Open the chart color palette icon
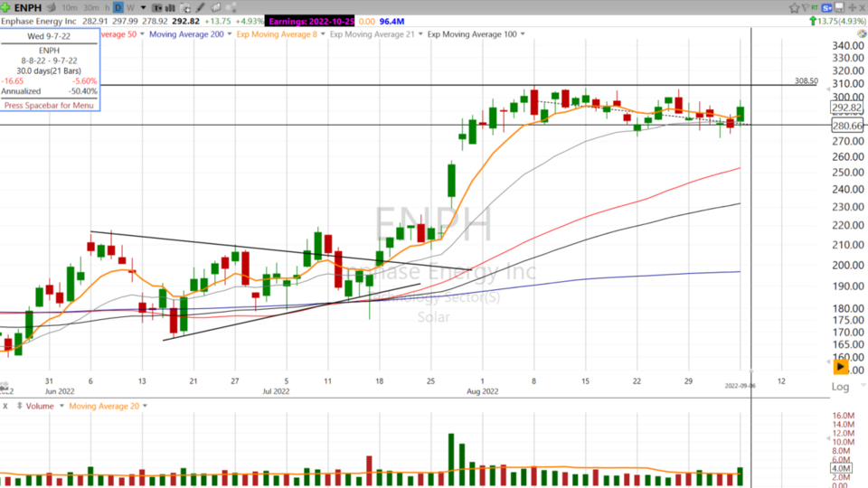Screen dimensions: 868x488 [862, 33]
